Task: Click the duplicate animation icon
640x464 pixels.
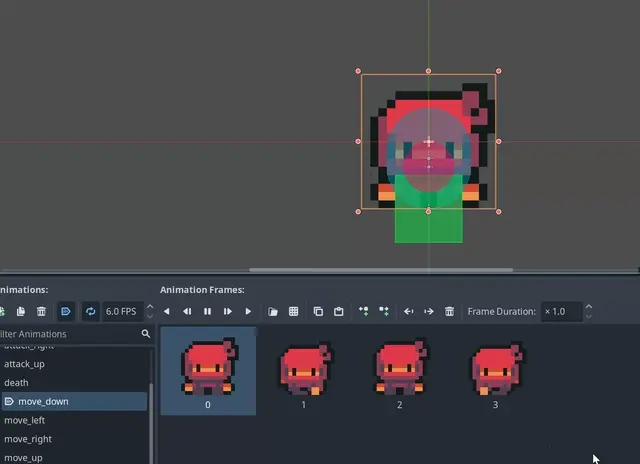Action: (21, 312)
